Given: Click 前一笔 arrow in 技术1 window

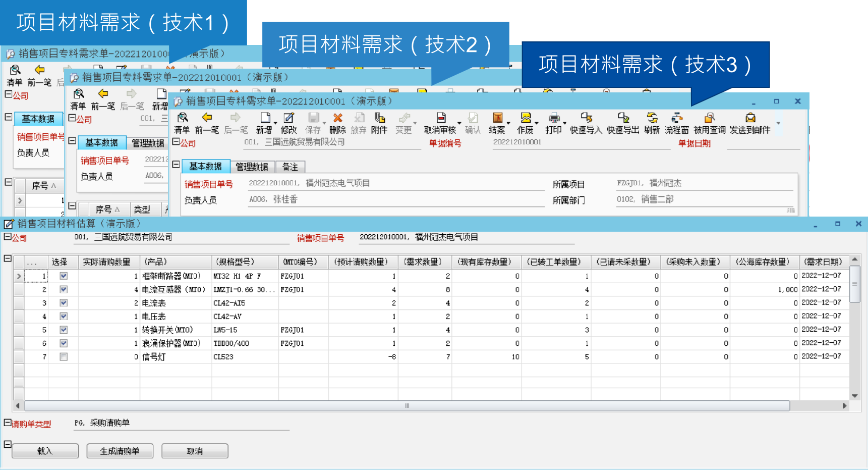Looking at the screenshot, I should coord(39,70).
